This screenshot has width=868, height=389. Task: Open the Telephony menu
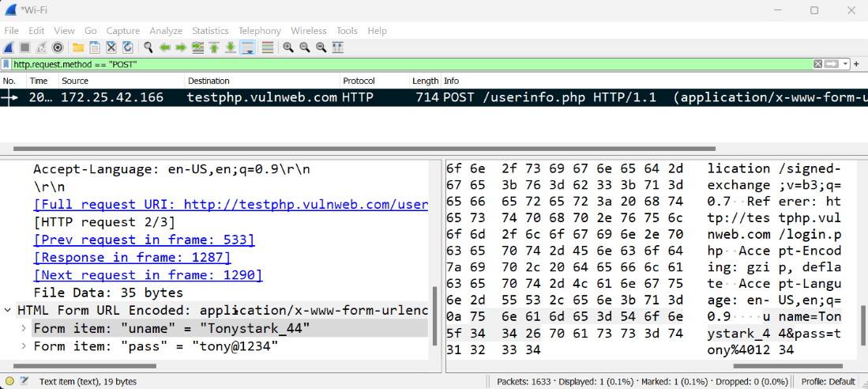(260, 31)
